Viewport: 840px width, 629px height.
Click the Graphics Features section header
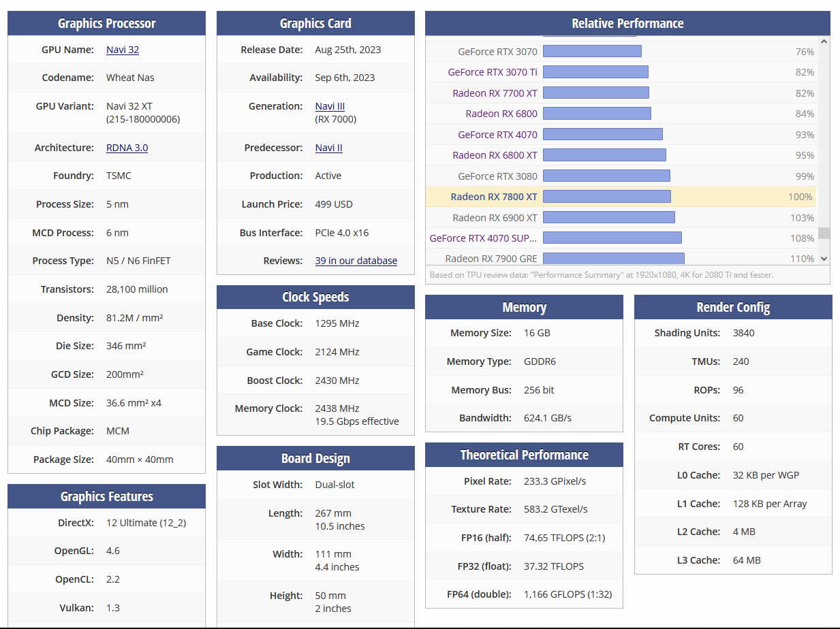(106, 496)
